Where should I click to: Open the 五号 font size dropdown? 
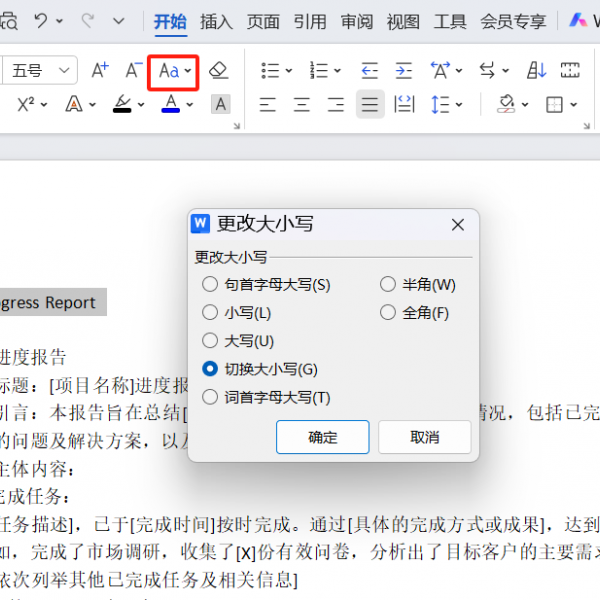click(66, 71)
